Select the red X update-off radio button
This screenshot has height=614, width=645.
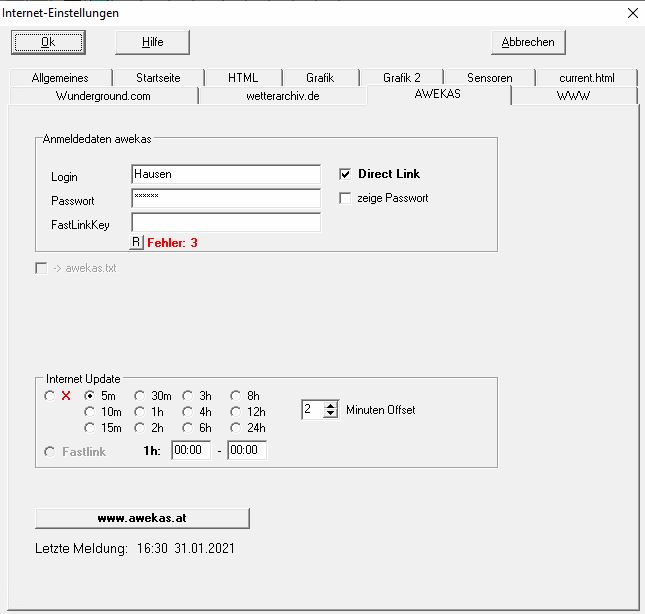click(51, 396)
